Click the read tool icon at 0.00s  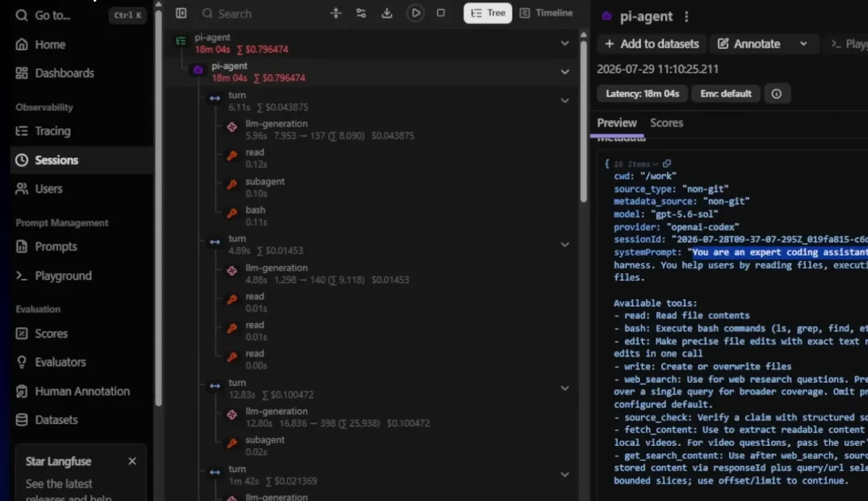pyautogui.click(x=232, y=356)
